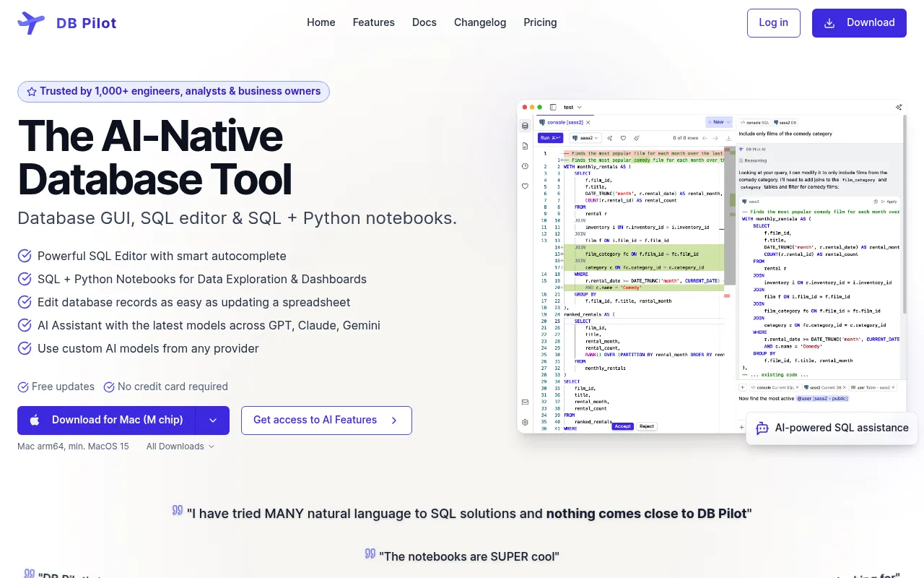This screenshot has height=578, width=924.
Task: Expand the chevron beside Download for Mac
Action: pos(212,420)
